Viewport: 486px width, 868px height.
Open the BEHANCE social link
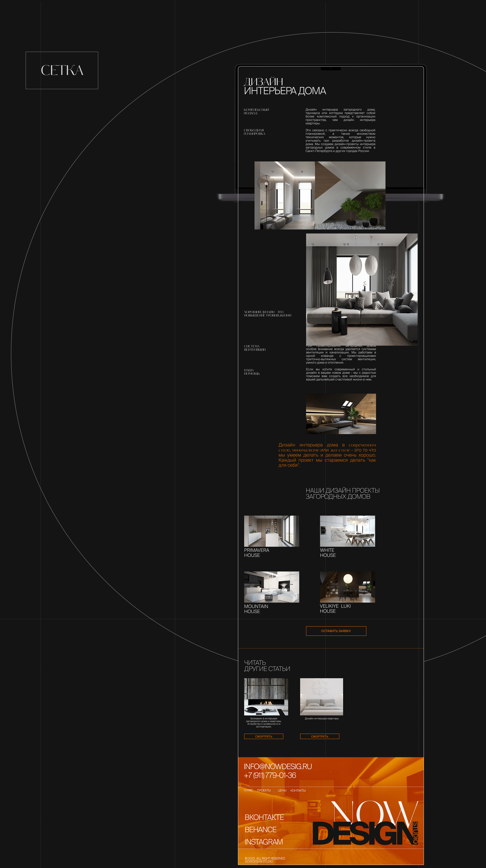coord(260,829)
